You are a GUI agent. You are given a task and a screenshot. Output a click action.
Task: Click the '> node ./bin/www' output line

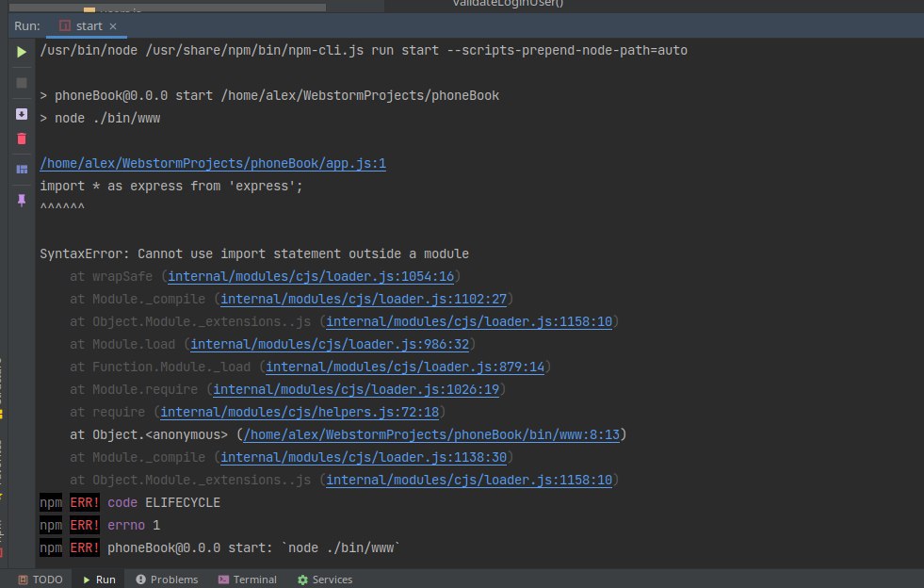pyautogui.click(x=100, y=119)
